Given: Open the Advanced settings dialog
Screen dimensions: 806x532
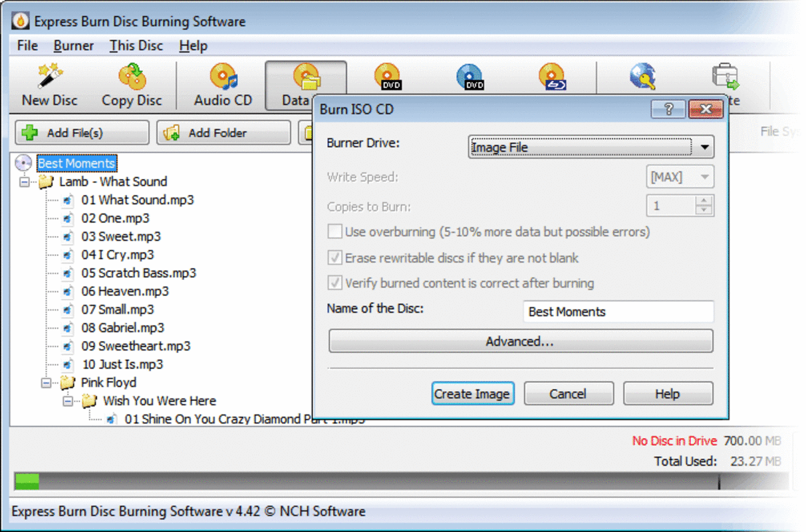Looking at the screenshot, I should click(x=520, y=341).
